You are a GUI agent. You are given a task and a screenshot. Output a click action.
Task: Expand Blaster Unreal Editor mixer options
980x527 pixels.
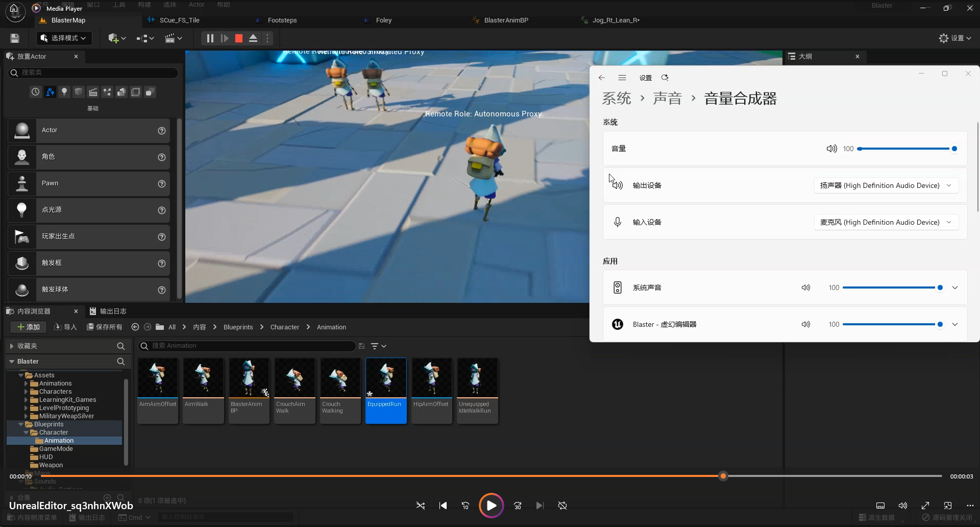[955, 324]
